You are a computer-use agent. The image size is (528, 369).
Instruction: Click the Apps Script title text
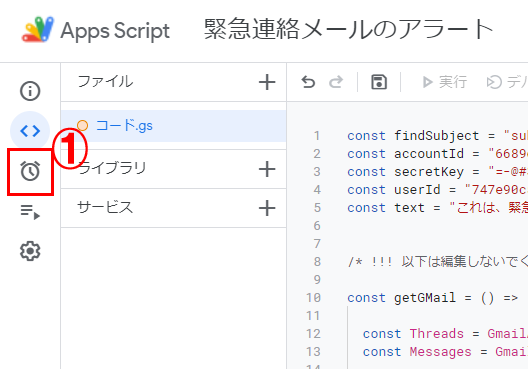click(x=115, y=31)
